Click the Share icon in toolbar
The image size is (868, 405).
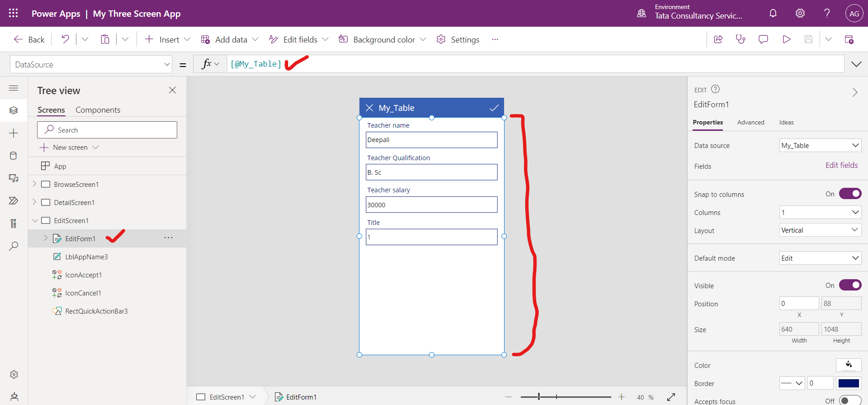click(x=718, y=39)
